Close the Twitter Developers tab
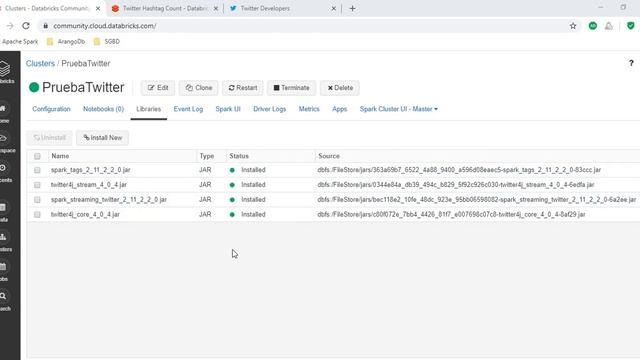 point(333,8)
